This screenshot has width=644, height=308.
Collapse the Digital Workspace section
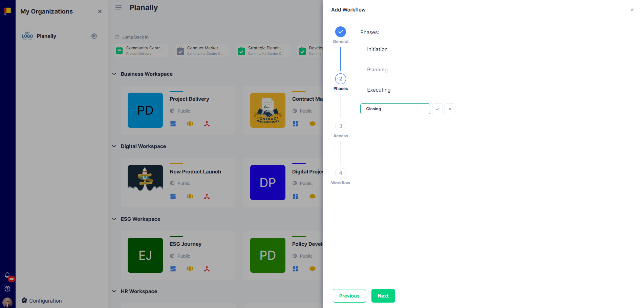(114, 146)
